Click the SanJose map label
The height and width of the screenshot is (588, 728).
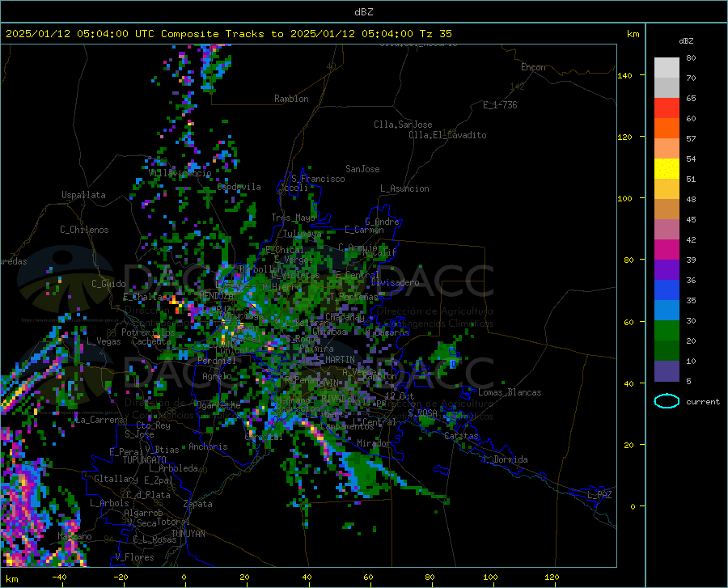pos(362,169)
